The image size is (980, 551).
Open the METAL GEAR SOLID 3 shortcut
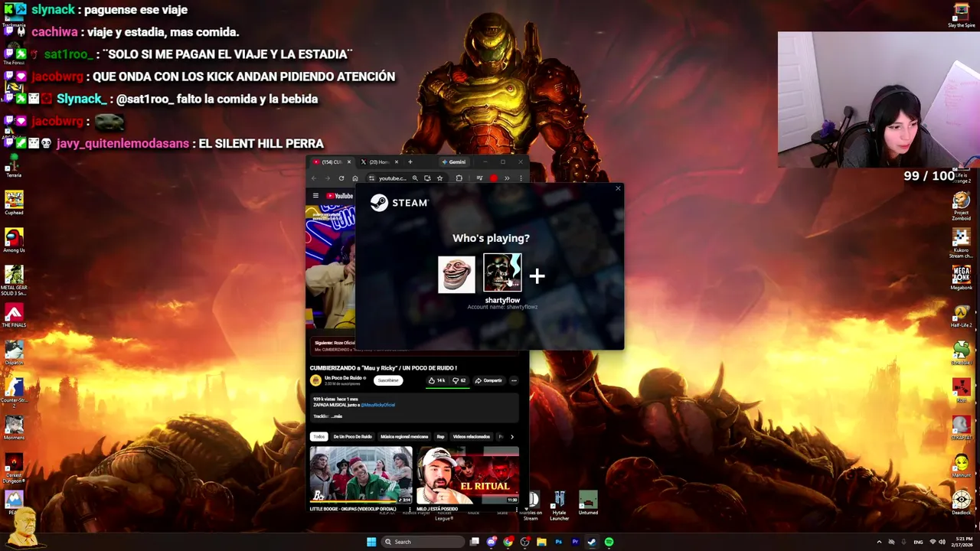tap(14, 280)
